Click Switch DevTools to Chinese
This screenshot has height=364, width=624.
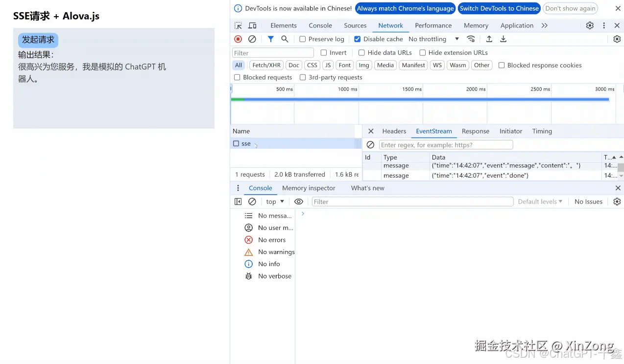click(499, 8)
